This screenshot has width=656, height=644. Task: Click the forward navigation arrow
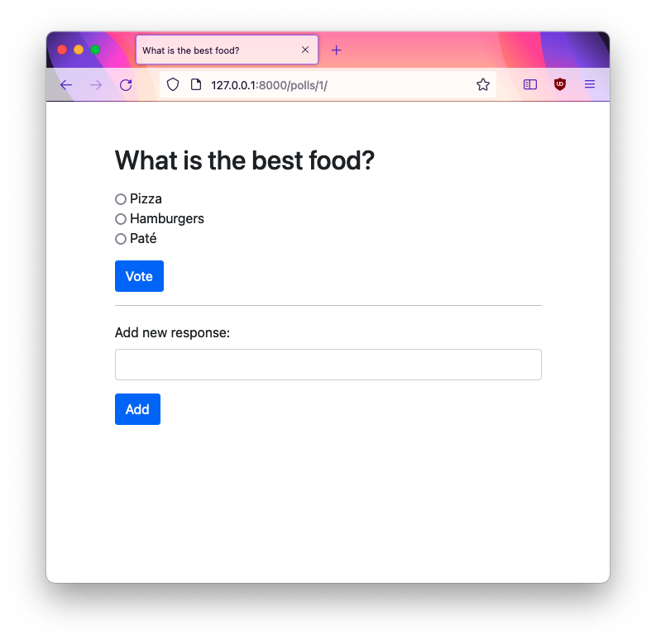pyautogui.click(x=96, y=84)
